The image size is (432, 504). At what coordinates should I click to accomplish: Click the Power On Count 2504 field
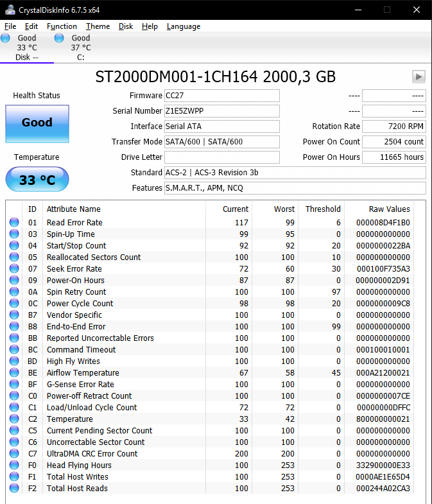pyautogui.click(x=394, y=142)
